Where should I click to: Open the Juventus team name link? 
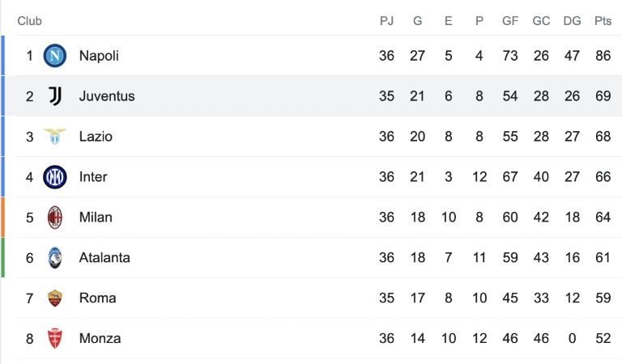pyautogui.click(x=107, y=95)
